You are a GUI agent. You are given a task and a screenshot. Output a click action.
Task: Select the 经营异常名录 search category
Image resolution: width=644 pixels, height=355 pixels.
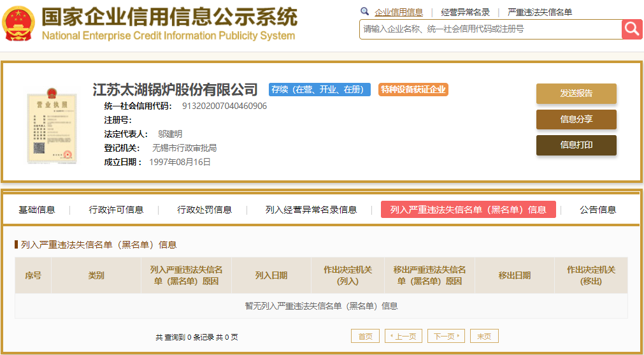[466, 12]
